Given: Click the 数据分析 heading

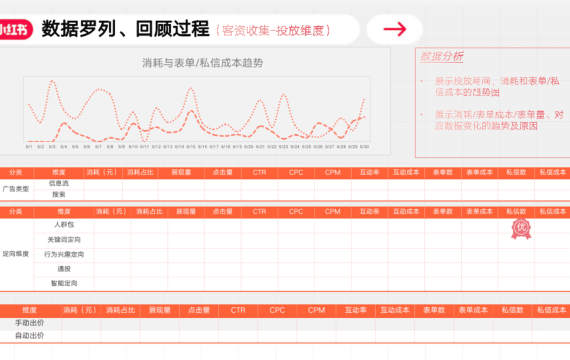Looking at the screenshot, I should tap(441, 56).
